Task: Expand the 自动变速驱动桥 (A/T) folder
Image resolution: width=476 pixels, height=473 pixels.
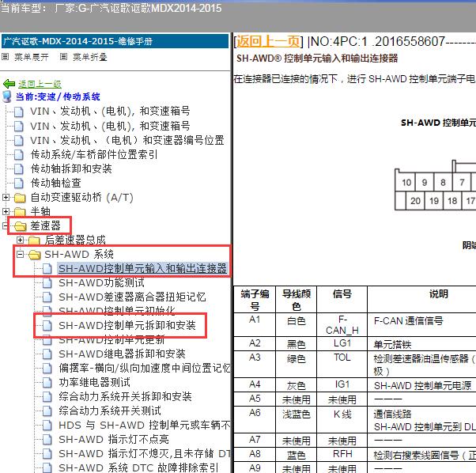Action: (6, 198)
